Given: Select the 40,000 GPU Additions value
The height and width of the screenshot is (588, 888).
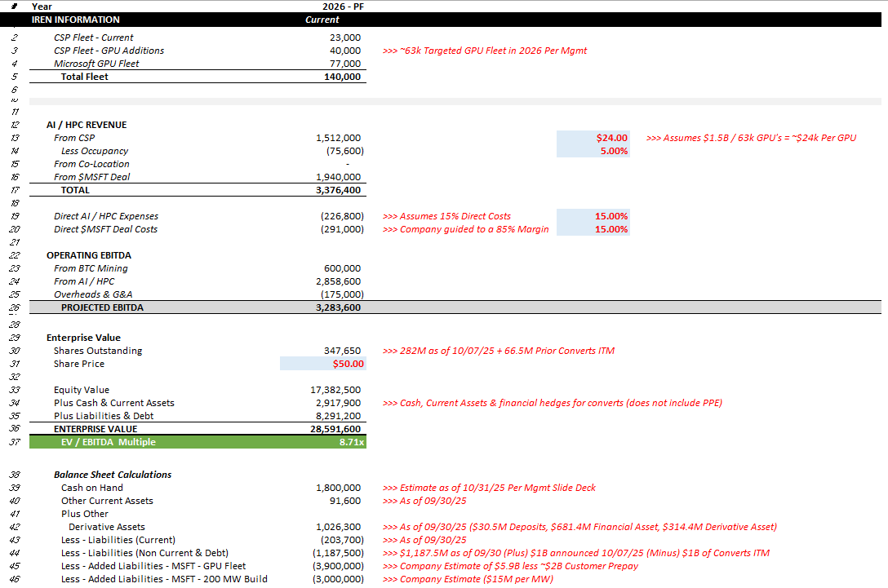Looking at the screenshot, I should click(345, 51).
